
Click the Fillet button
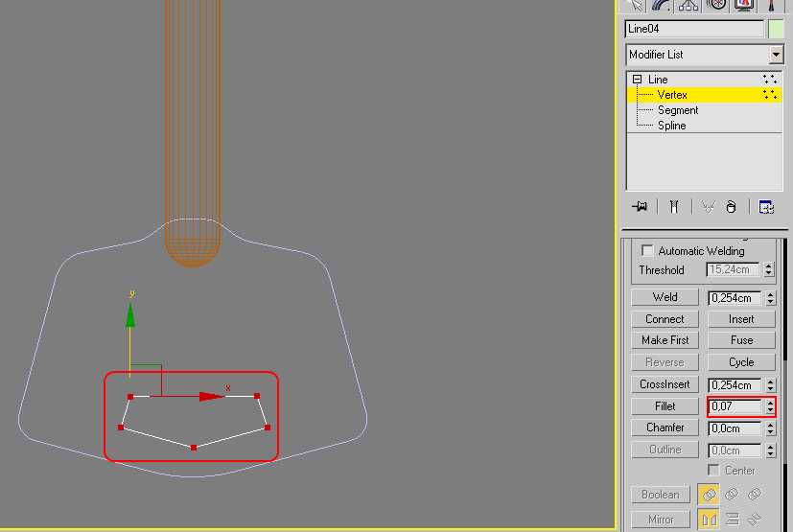tap(665, 406)
